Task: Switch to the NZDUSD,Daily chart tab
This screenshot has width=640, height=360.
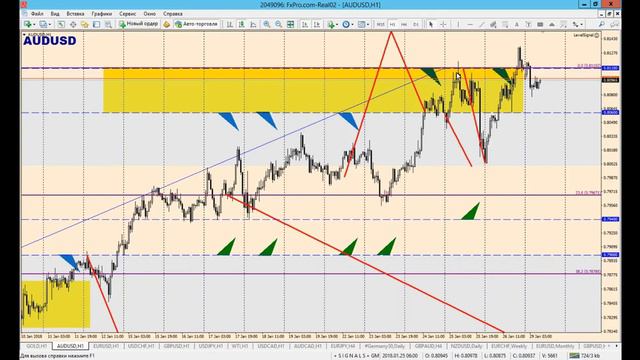Action: [466, 346]
